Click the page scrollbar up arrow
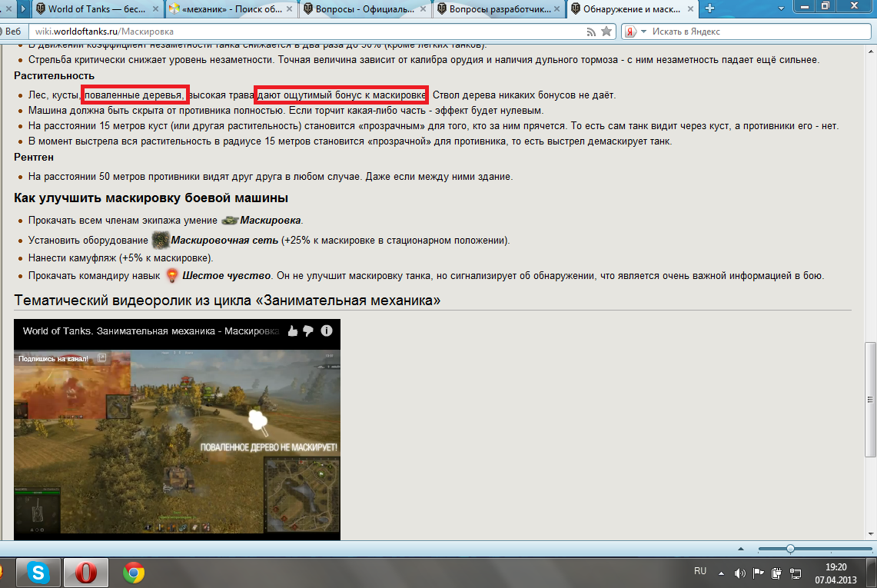Image resolution: width=877 pixels, height=588 pixels. pyautogui.click(x=871, y=51)
